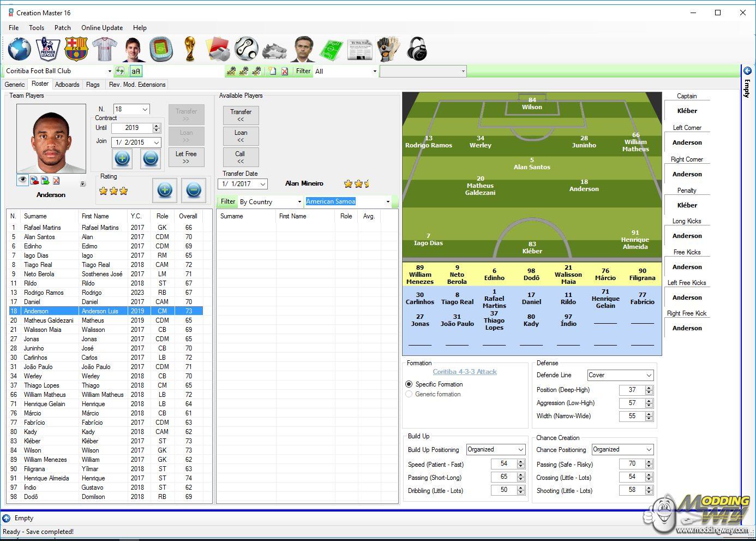Select the Specific Formation radio button
Image resolution: width=756 pixels, height=541 pixels.
[409, 384]
